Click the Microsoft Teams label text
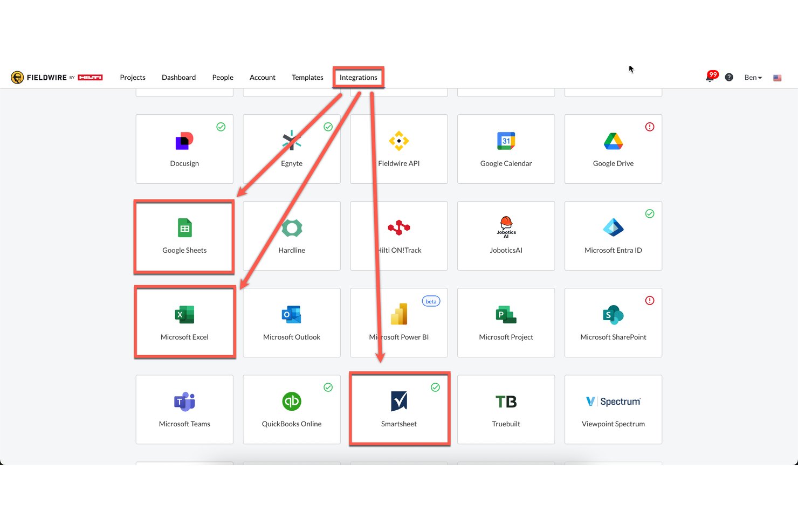 [x=184, y=424]
